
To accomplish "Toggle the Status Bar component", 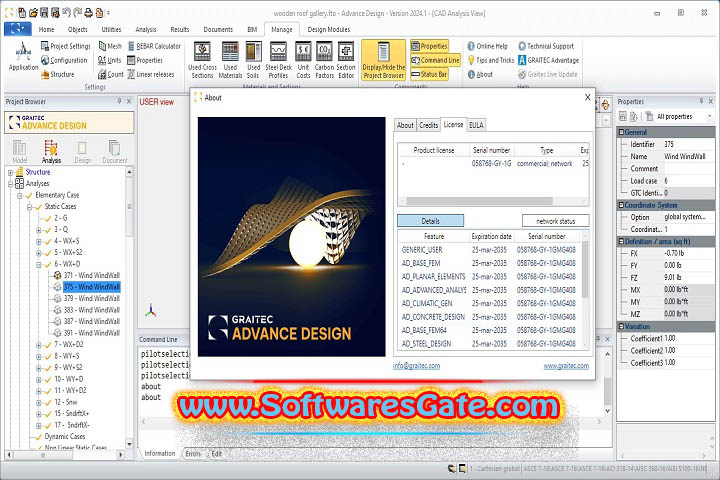I will pos(429,74).
